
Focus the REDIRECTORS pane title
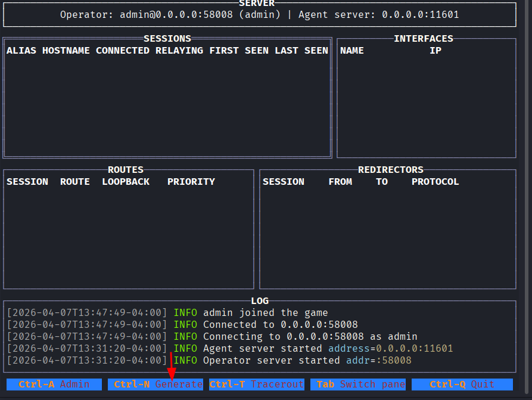(391, 170)
